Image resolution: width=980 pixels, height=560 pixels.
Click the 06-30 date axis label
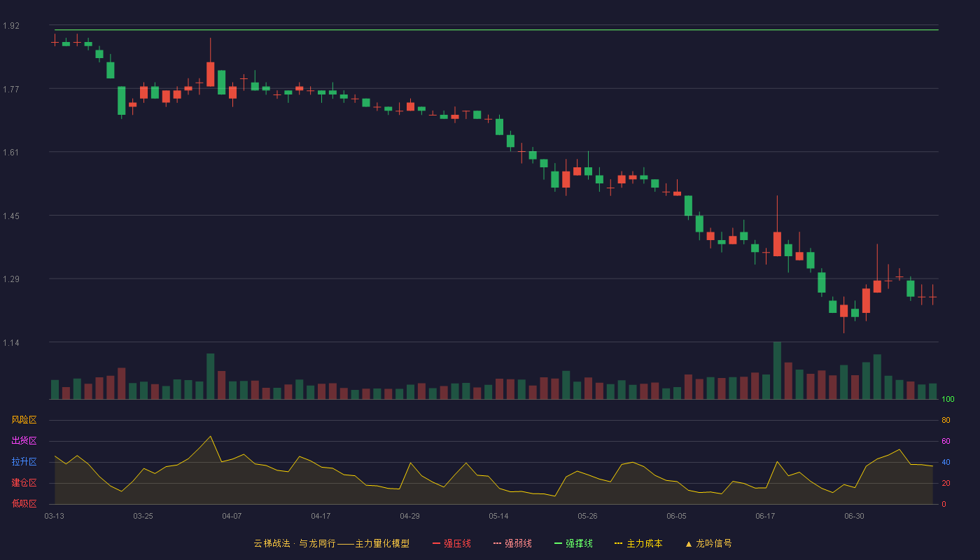[x=854, y=516]
